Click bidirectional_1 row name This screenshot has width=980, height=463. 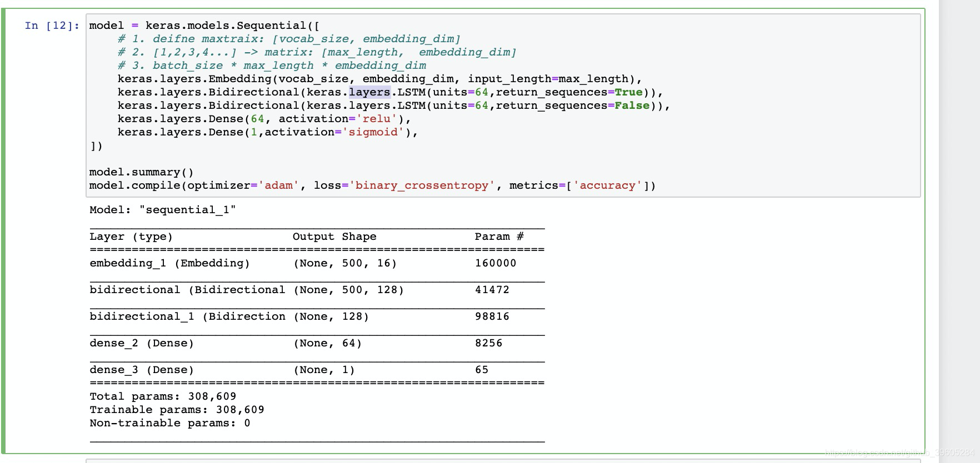point(187,316)
